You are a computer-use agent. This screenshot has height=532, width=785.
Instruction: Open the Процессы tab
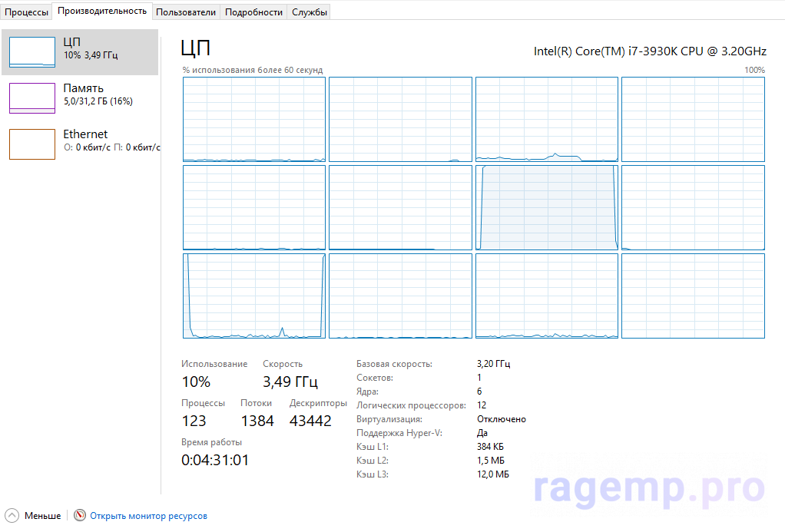pos(26,12)
